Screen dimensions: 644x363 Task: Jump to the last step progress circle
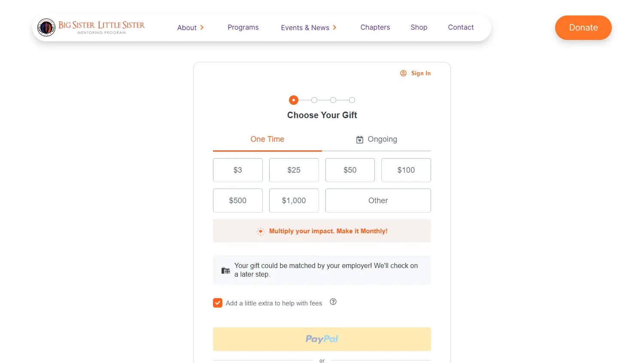pos(352,100)
